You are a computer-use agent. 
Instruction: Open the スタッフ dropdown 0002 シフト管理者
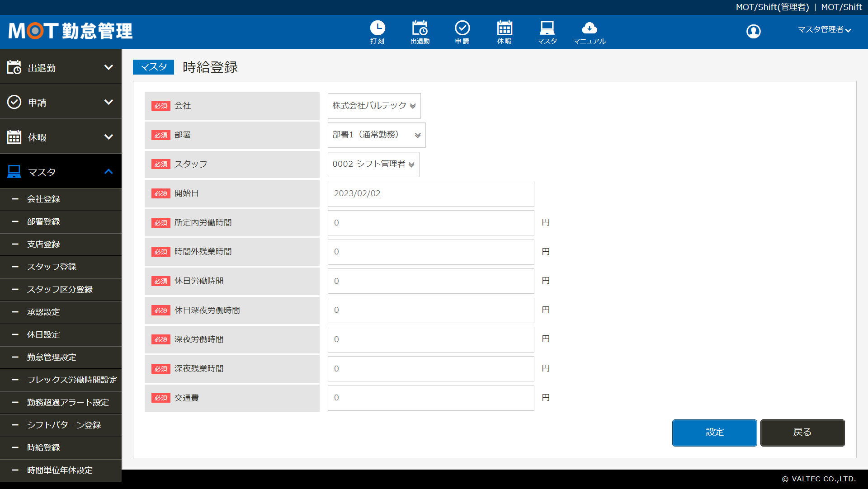pos(373,164)
